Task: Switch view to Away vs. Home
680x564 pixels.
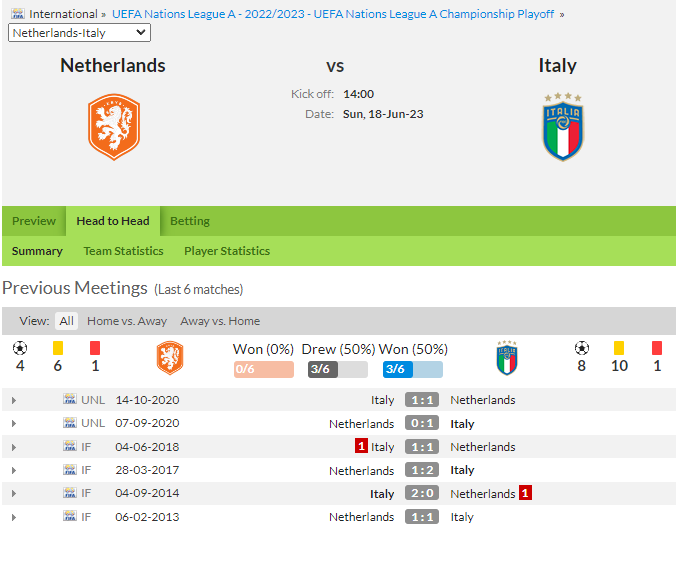Action: (x=220, y=321)
